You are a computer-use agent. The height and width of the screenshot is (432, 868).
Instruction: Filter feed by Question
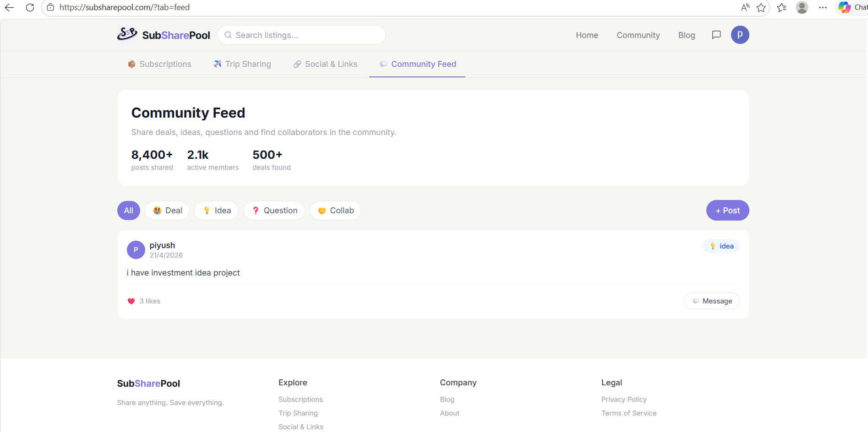[x=274, y=211]
